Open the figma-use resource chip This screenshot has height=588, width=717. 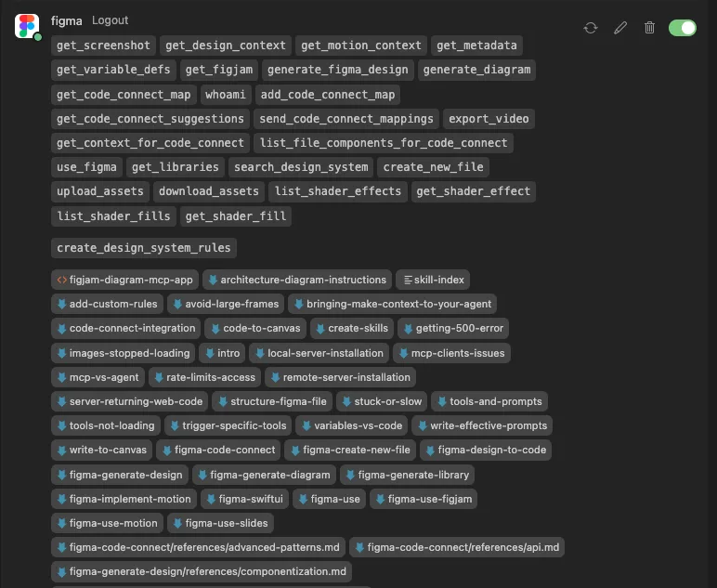coord(329,500)
